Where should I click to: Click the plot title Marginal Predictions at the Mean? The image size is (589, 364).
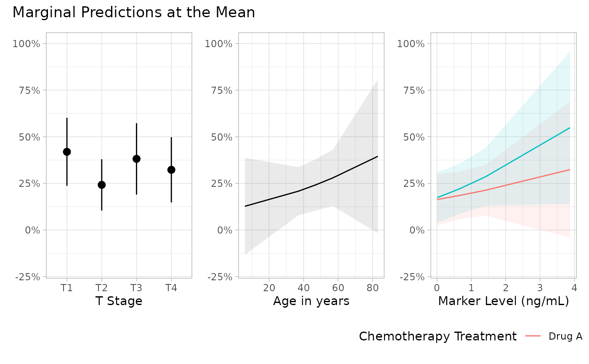click(x=134, y=13)
